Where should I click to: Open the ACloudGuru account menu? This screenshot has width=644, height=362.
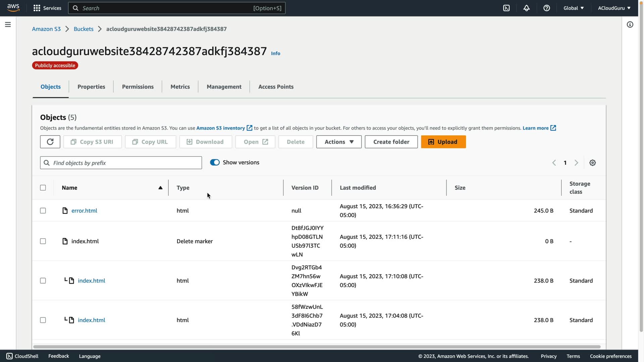(x=614, y=8)
